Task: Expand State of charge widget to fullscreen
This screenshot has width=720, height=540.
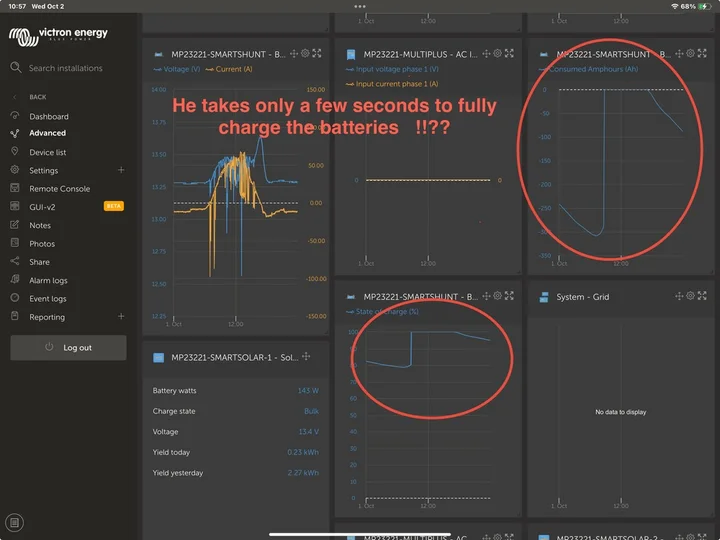Action: [x=509, y=296]
